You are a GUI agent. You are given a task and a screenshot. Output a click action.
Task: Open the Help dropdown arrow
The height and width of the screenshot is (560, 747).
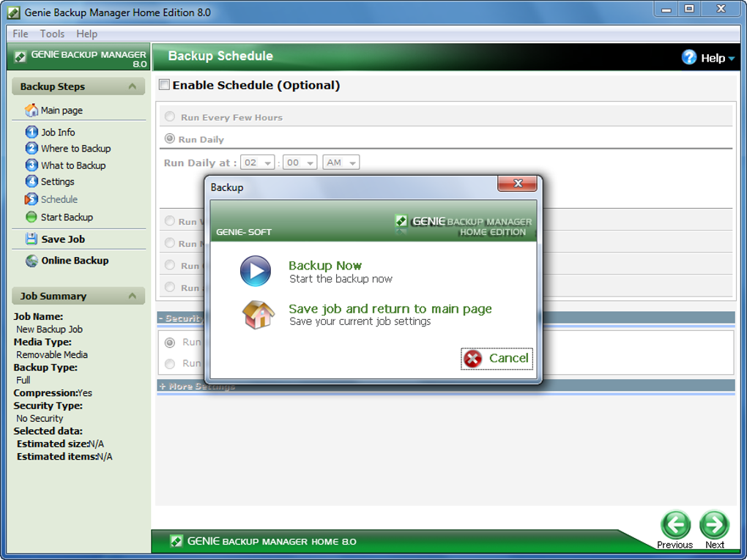[732, 59]
